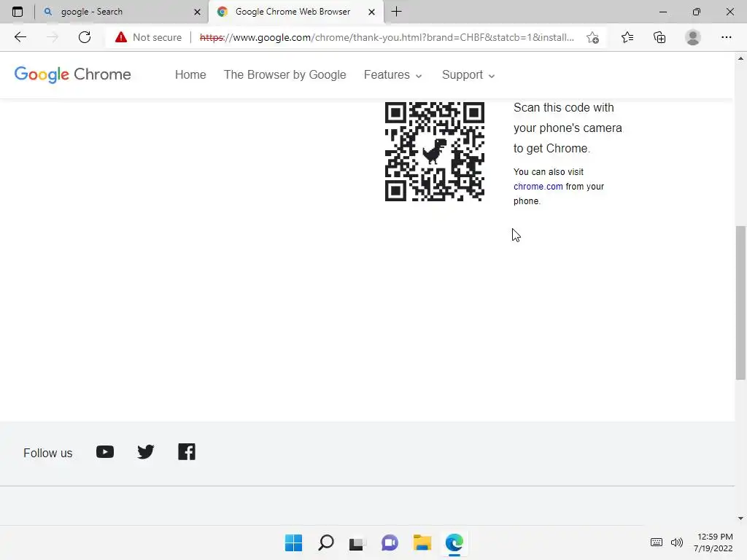Restore down the browser window

(x=697, y=12)
